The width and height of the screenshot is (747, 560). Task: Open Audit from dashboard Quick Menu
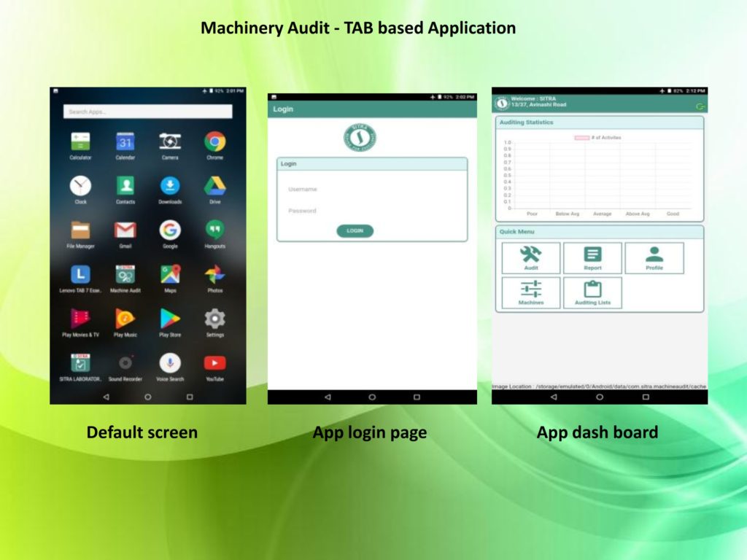[x=531, y=257]
